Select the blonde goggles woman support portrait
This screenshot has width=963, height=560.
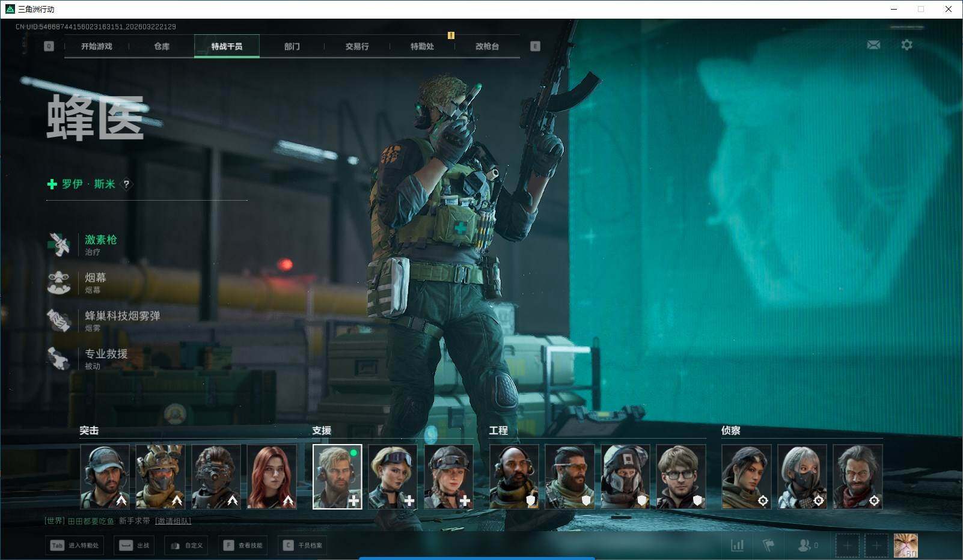coord(393,476)
